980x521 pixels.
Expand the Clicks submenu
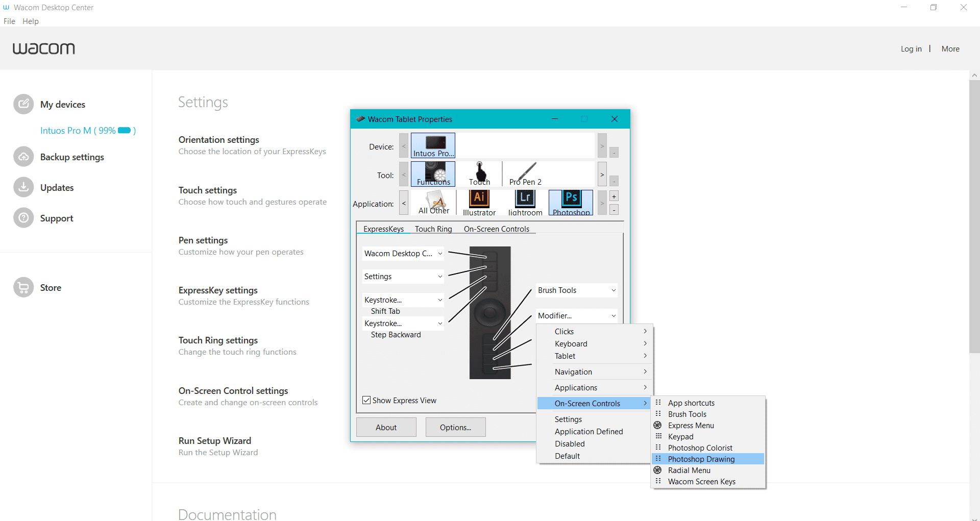594,332
